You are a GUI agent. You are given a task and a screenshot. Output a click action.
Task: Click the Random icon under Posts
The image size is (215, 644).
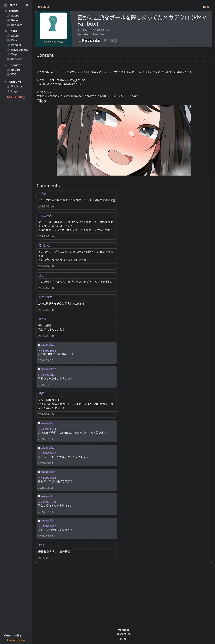pos(9,59)
